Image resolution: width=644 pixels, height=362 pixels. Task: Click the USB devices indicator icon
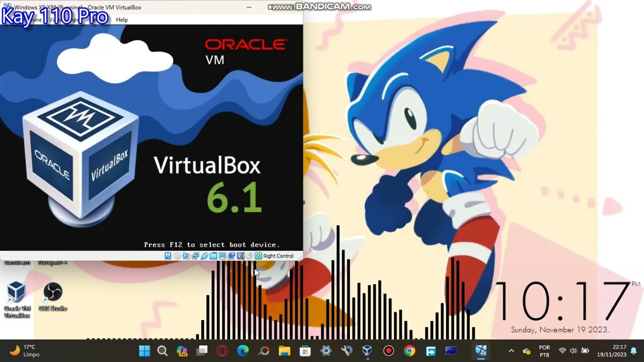point(204,256)
